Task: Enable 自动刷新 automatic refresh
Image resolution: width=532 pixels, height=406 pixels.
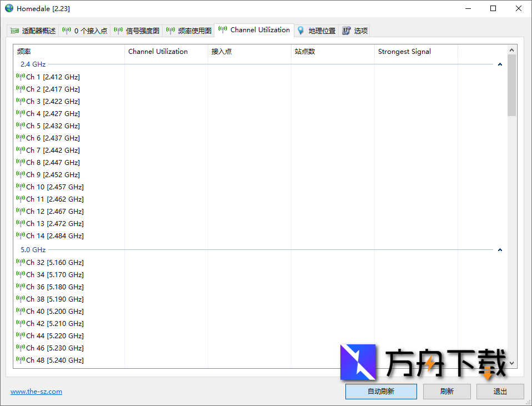Action: click(x=381, y=391)
